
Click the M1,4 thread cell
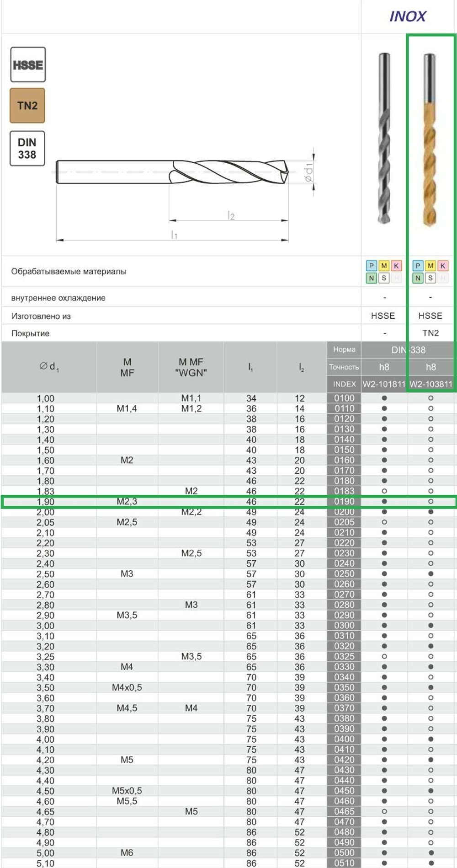tap(127, 409)
